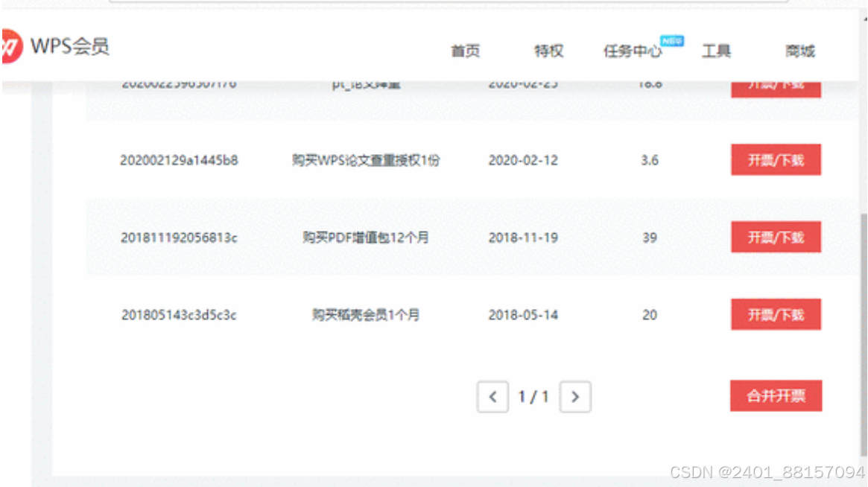Screen dimensions: 868x487
Task: Go to next page arrow
Action: coord(575,397)
